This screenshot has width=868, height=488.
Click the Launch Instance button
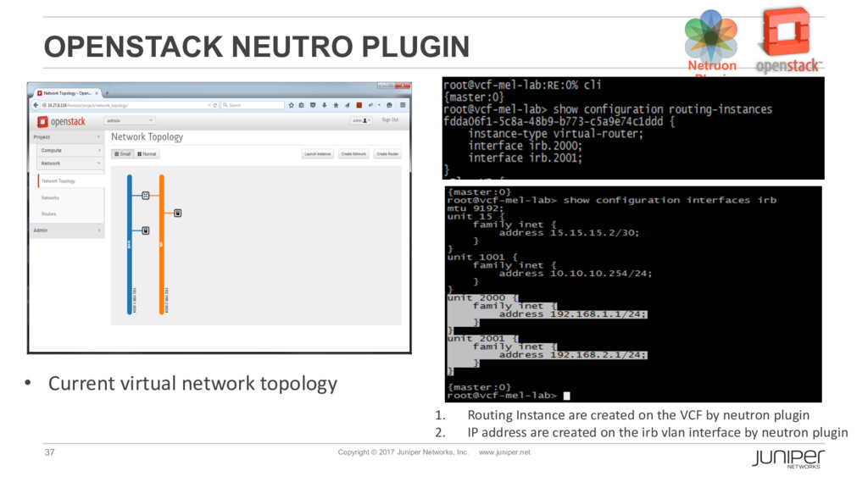[x=318, y=154]
